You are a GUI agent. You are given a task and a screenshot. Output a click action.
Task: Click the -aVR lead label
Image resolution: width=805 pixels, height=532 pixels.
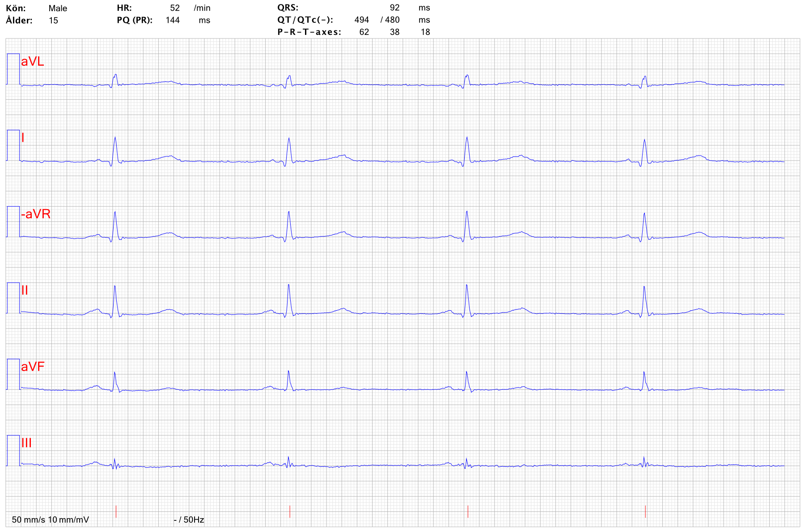click(x=36, y=214)
